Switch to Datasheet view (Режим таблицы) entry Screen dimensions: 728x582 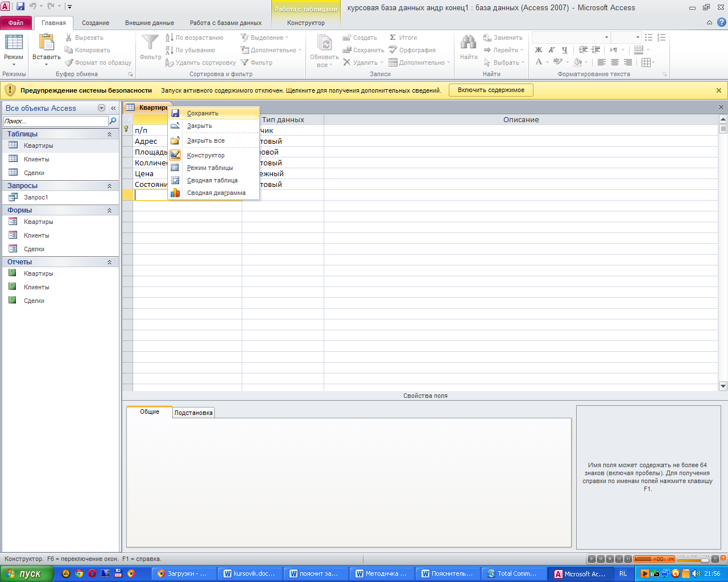coord(213,168)
